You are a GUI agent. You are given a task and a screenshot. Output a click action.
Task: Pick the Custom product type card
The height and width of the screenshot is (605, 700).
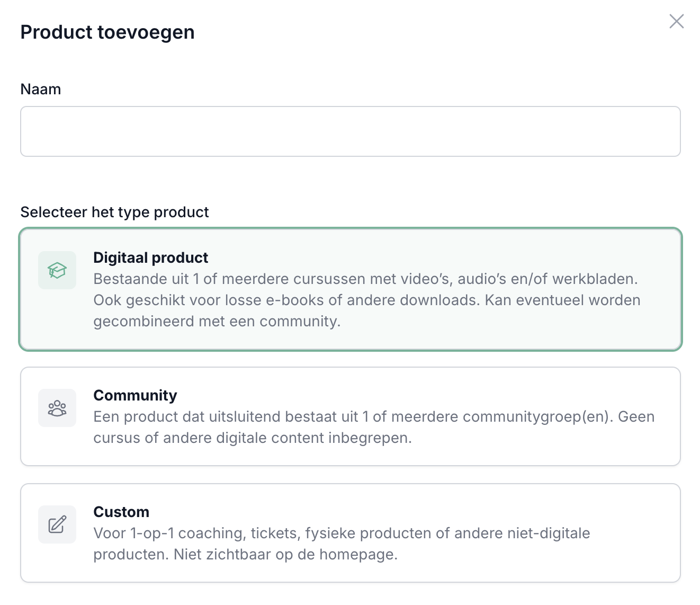click(351, 533)
